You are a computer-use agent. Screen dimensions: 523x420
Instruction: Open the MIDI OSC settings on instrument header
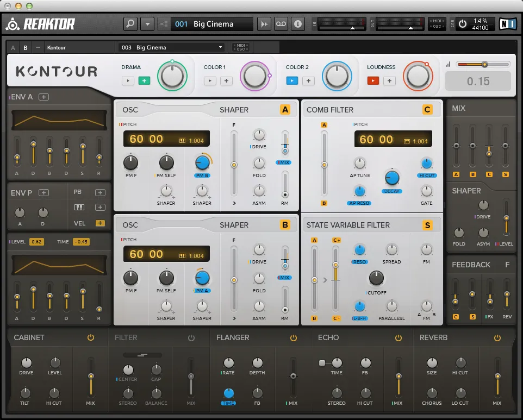(x=241, y=47)
